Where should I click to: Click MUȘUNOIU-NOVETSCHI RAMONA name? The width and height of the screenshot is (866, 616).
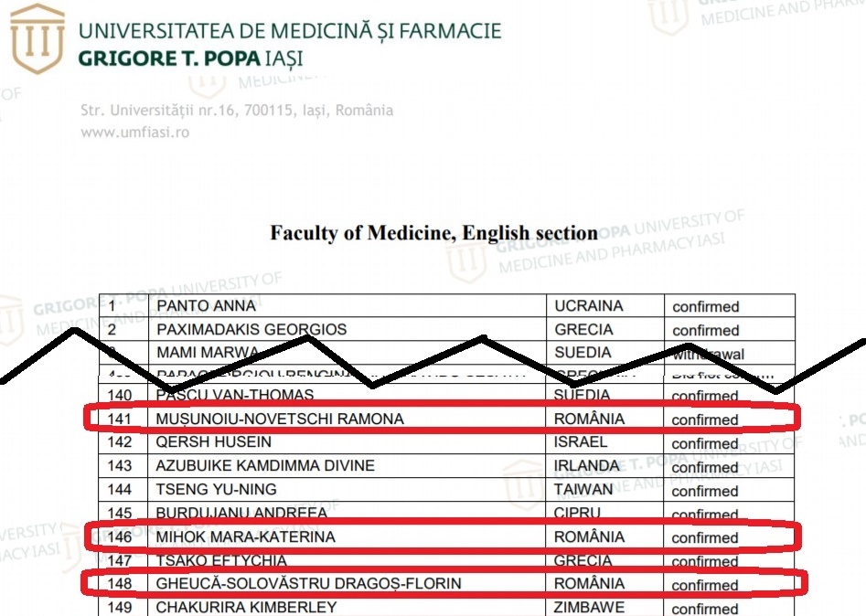point(280,419)
